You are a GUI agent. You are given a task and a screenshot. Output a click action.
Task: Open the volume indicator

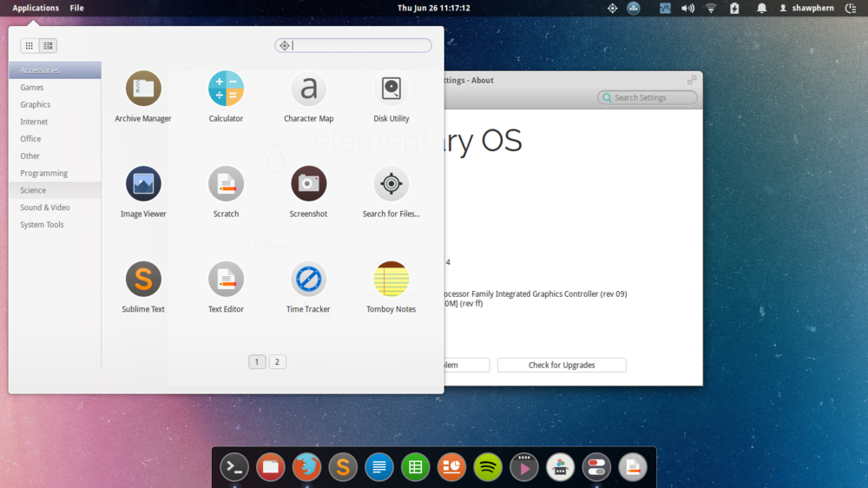tap(687, 8)
